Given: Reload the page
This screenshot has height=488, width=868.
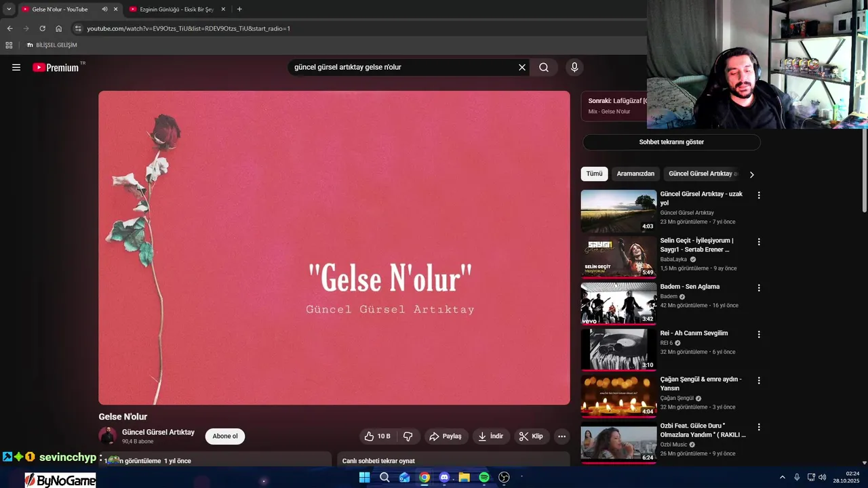Looking at the screenshot, I should (42, 28).
